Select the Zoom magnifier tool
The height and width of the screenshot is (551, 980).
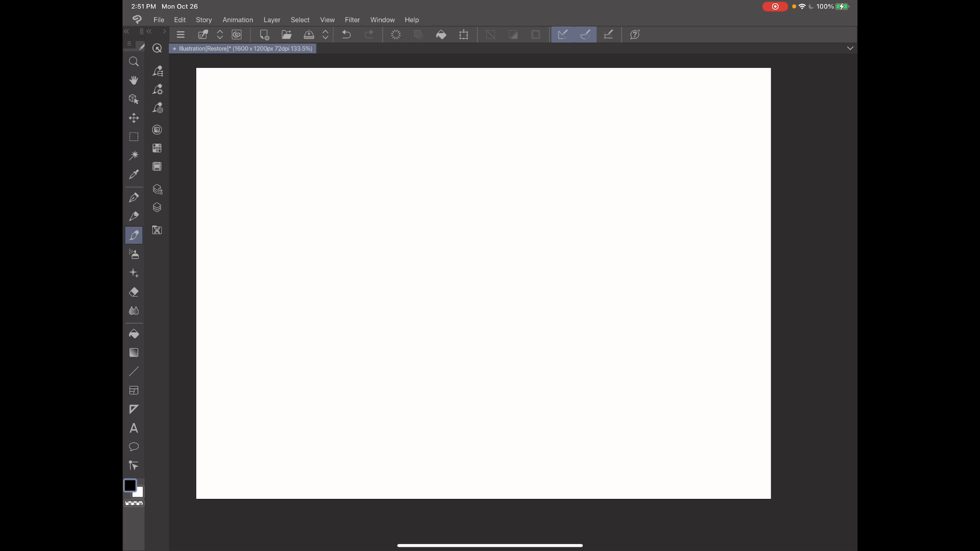134,62
